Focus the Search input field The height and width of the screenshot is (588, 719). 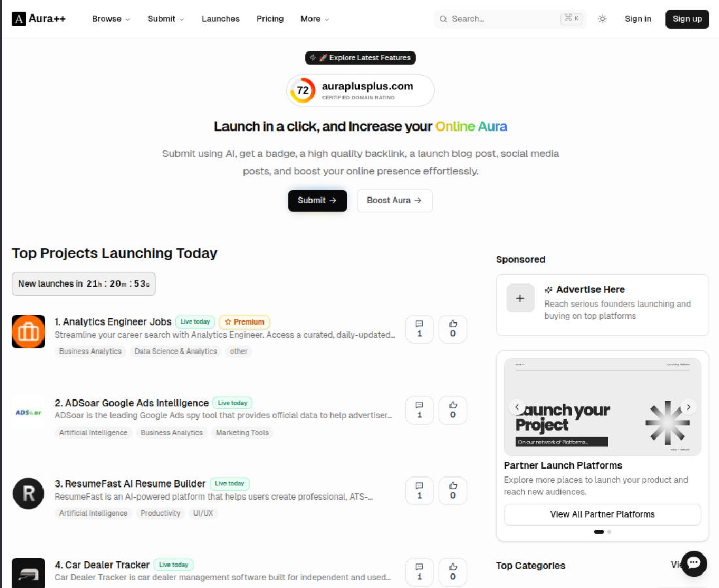pos(510,19)
